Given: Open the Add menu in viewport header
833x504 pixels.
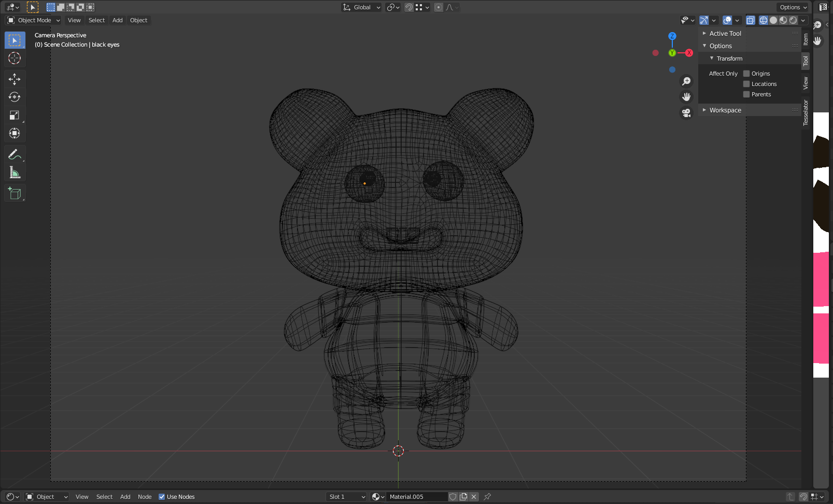Looking at the screenshot, I should click(x=118, y=20).
